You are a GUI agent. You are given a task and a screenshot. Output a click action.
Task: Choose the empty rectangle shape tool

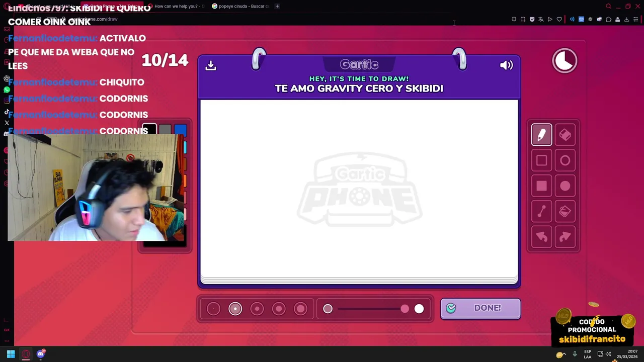point(541,160)
